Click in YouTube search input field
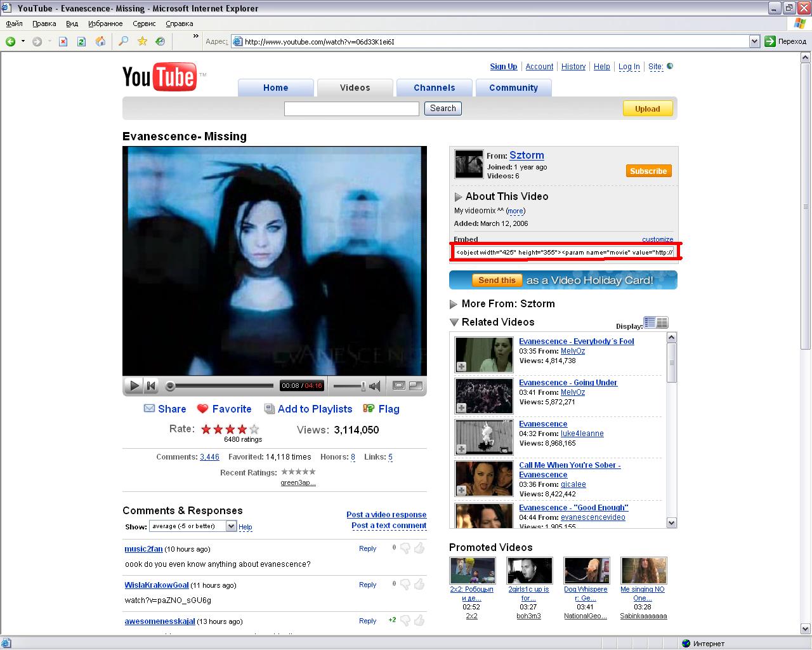Screen dimensions: 812x650 tap(351, 109)
